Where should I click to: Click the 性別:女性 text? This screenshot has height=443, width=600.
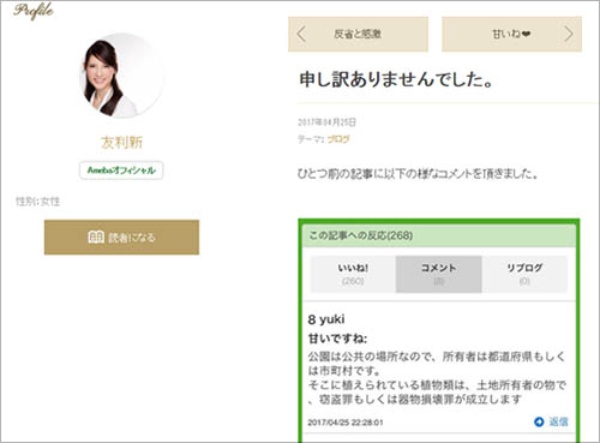pos(38,201)
